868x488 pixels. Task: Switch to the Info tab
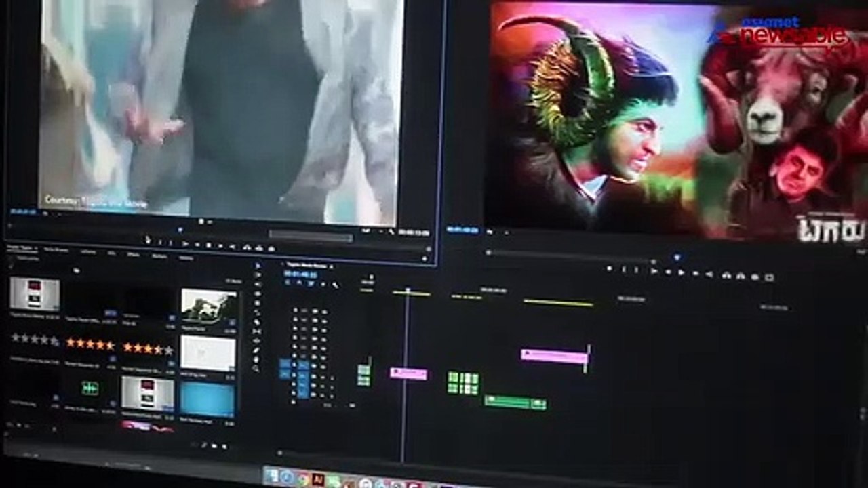111,252
